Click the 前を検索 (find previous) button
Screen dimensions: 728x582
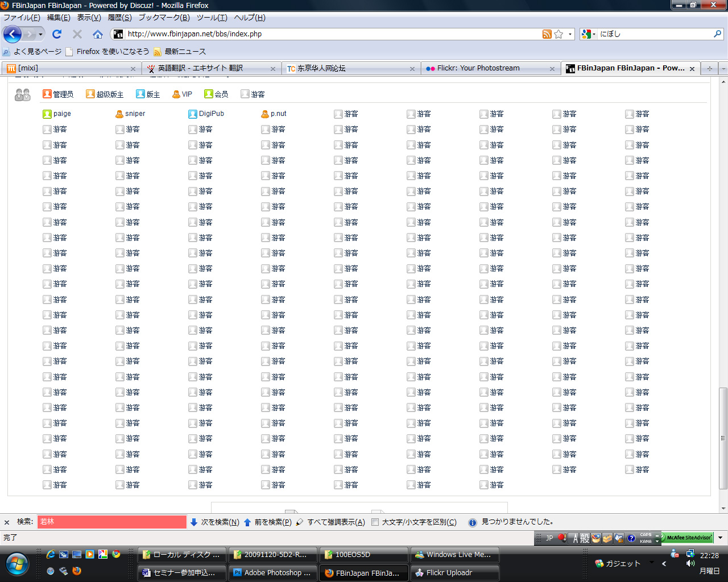click(x=267, y=522)
